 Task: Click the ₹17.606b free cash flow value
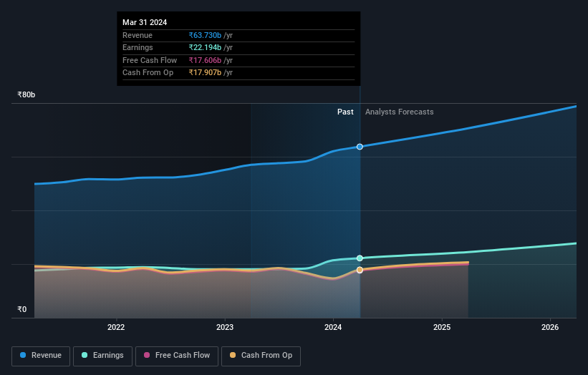pos(205,60)
